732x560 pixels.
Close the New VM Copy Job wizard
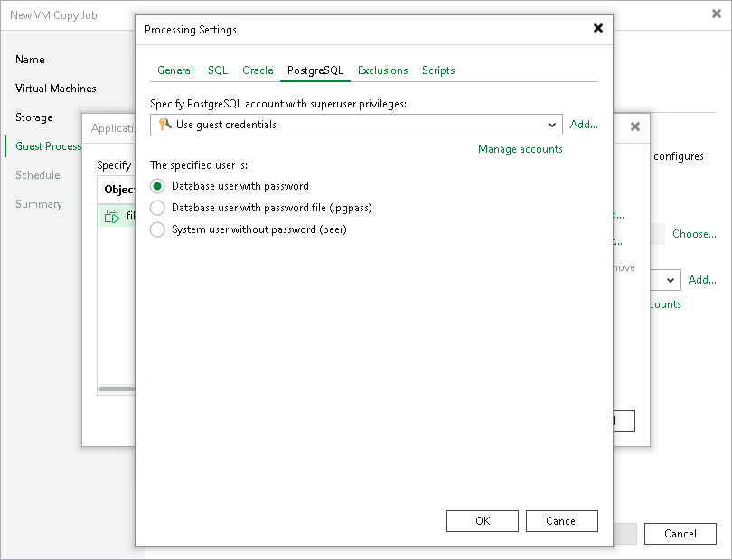coord(717,14)
